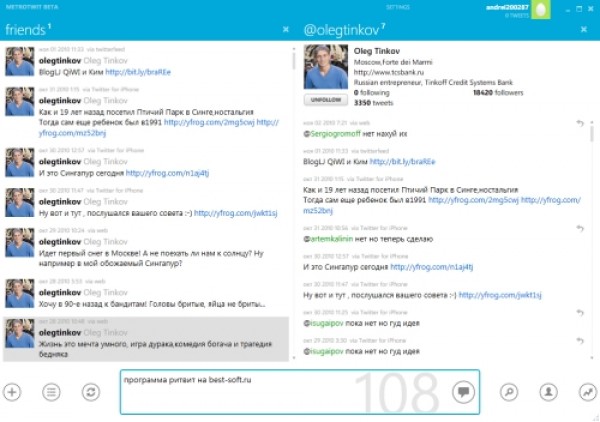
Task: Click avatar of the 'Жизнь это мечта' tweet
Action: click(20, 333)
